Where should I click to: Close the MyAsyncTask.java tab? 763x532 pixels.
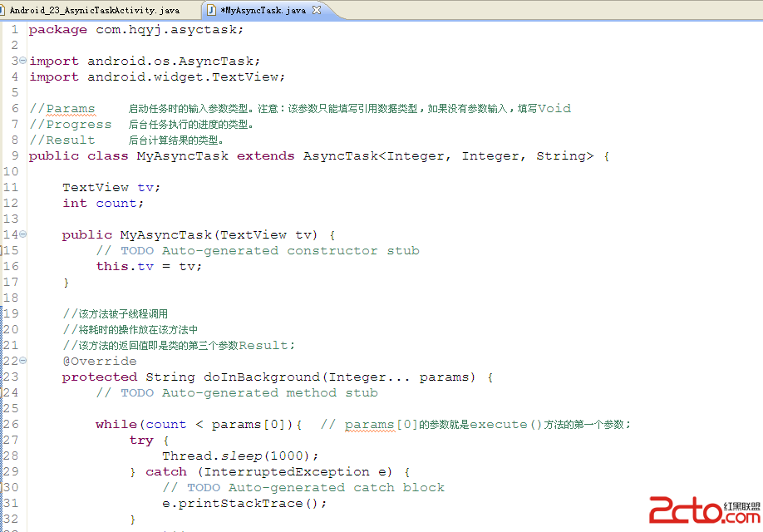pyautogui.click(x=317, y=10)
